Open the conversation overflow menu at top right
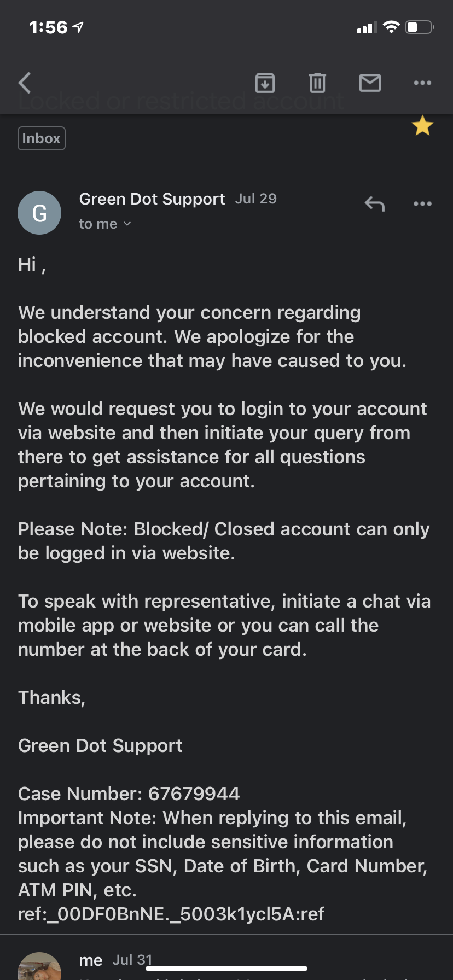 click(x=422, y=83)
